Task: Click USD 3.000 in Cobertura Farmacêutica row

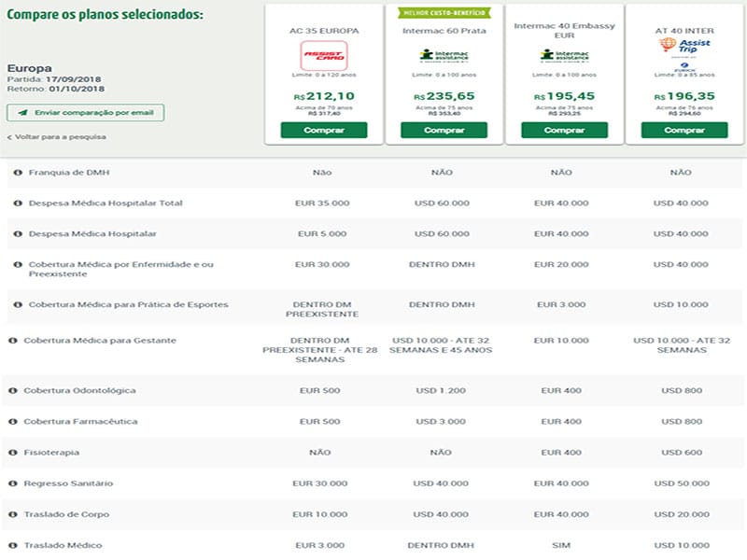Action: tap(441, 422)
